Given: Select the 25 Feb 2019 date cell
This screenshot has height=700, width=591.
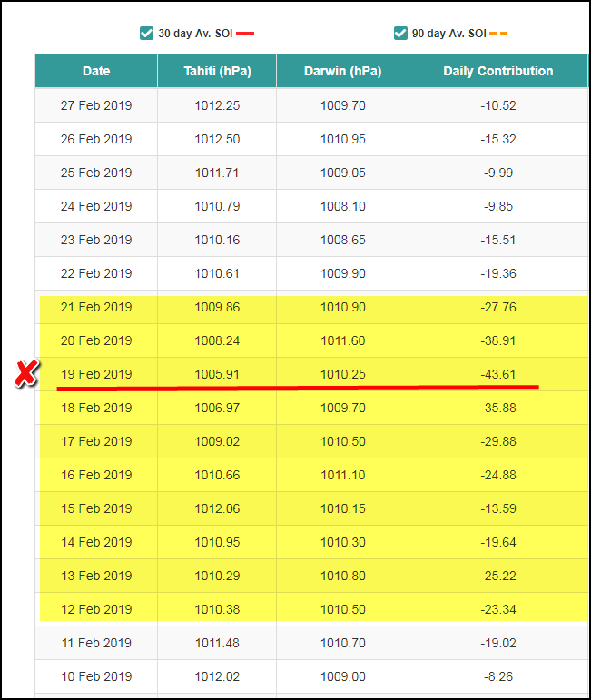Looking at the screenshot, I should (96, 173).
